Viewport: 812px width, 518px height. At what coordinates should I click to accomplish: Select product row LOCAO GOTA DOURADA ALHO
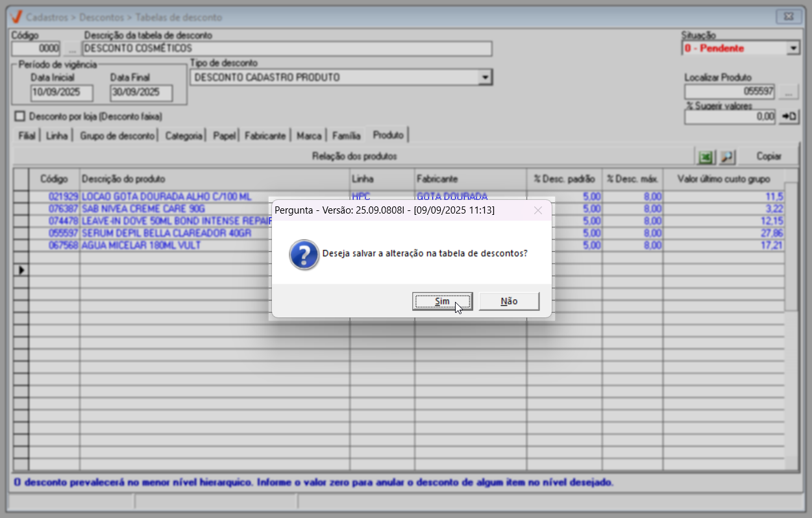(x=166, y=197)
